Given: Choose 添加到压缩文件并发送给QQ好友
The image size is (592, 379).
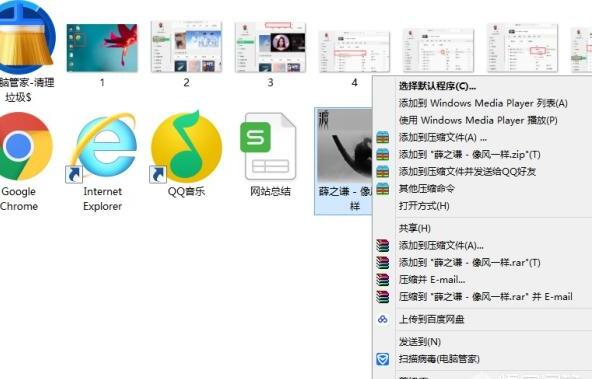Looking at the screenshot, I should (x=467, y=172).
